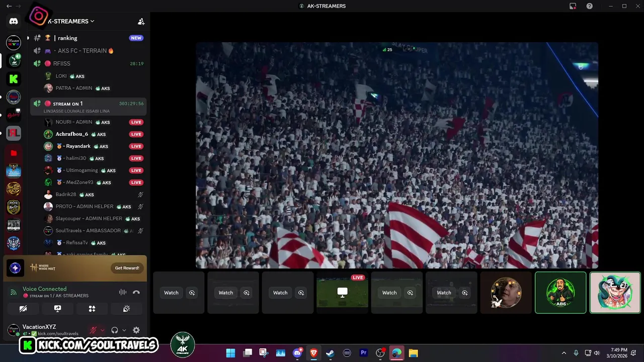Screen dimensions: 644x362
Task: Select the AB6 avatar participant tile
Action: coord(560,293)
